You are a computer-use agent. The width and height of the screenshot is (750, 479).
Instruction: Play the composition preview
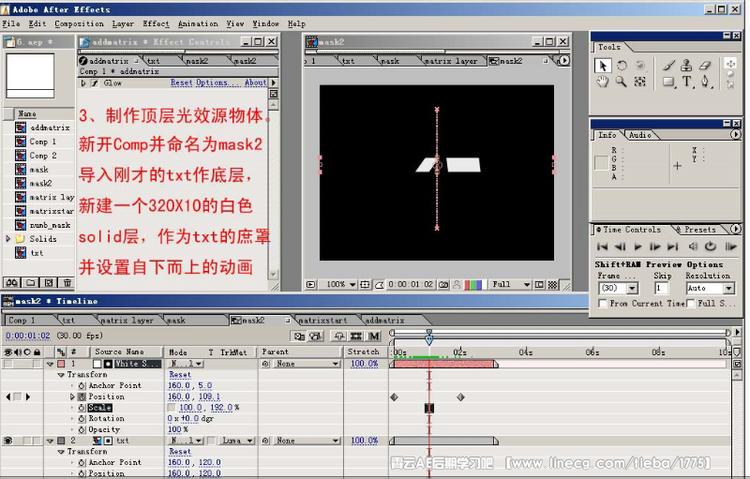pyautogui.click(x=638, y=247)
